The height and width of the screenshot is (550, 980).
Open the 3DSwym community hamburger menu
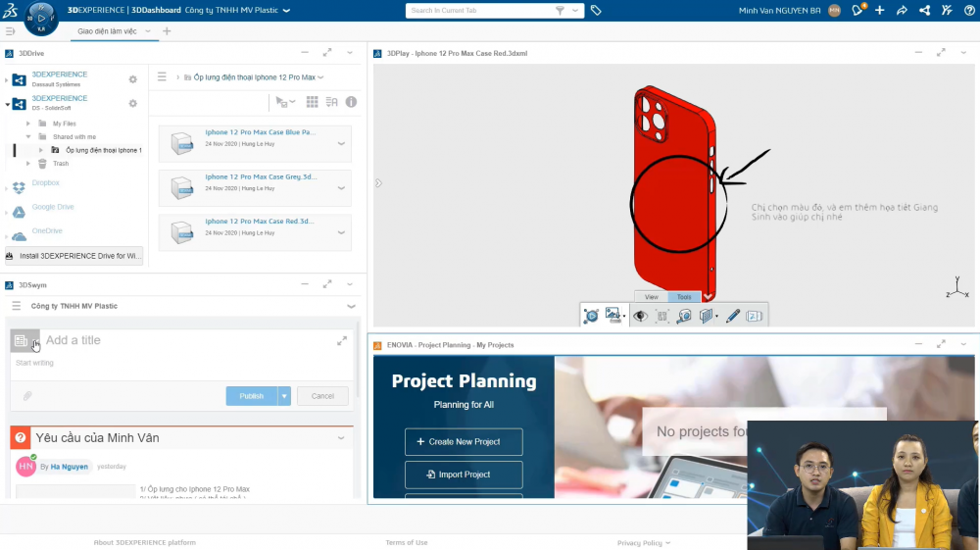click(x=17, y=306)
